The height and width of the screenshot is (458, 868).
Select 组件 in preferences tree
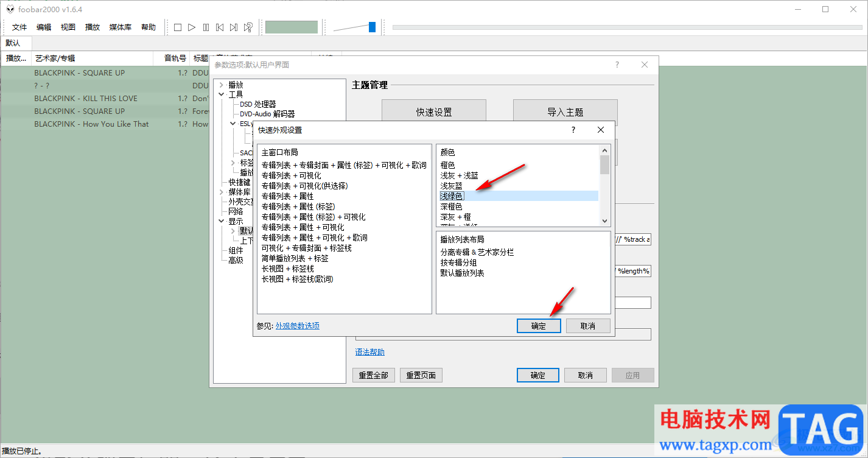click(x=236, y=250)
